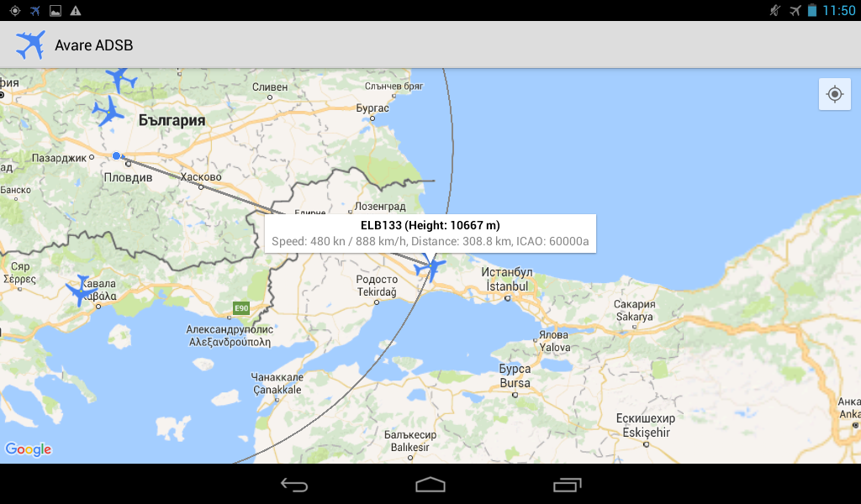
Task: Click the Бурса Bursa label
Action: pyautogui.click(x=515, y=376)
